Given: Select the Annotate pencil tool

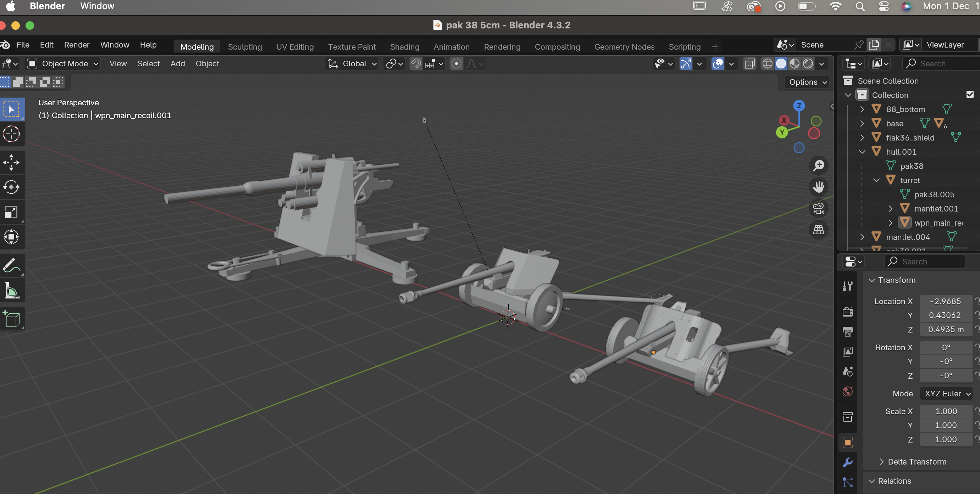Looking at the screenshot, I should [11, 266].
